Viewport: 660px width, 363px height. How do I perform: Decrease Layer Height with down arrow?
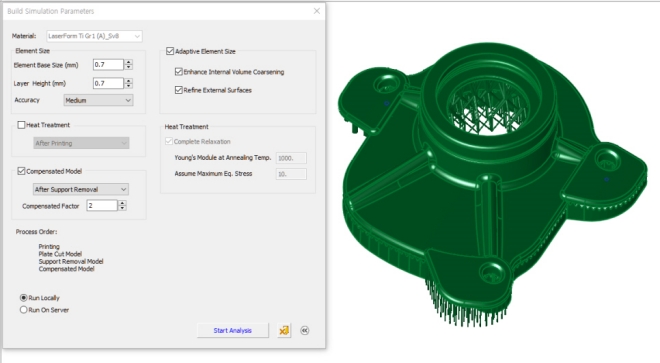(129, 86)
